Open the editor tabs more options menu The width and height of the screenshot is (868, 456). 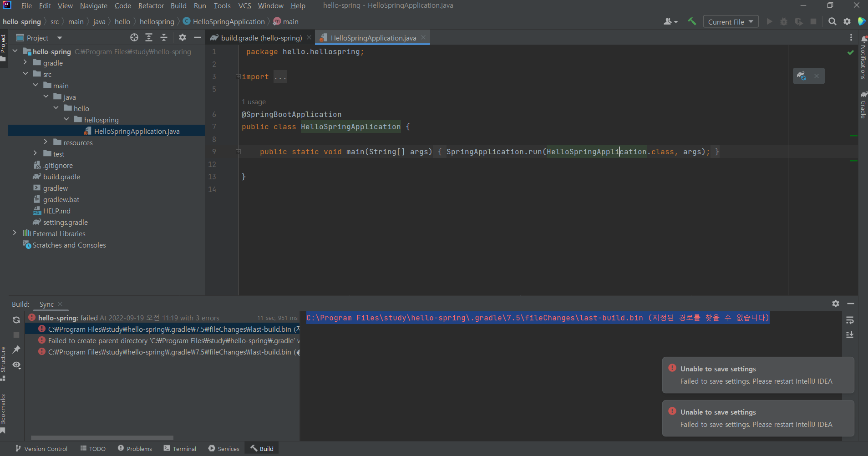tap(851, 37)
